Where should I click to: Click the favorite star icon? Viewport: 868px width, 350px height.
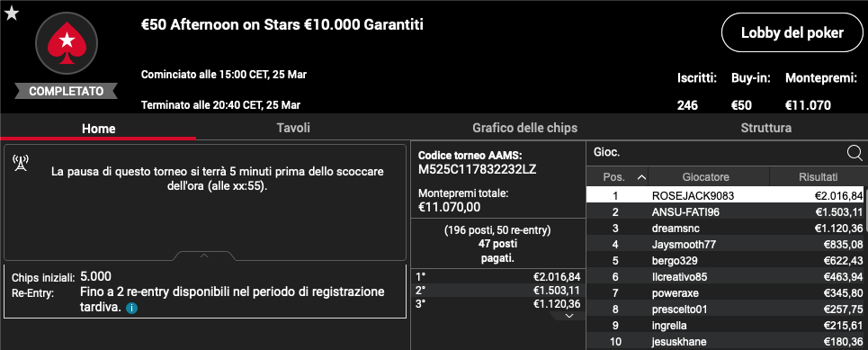[12, 13]
